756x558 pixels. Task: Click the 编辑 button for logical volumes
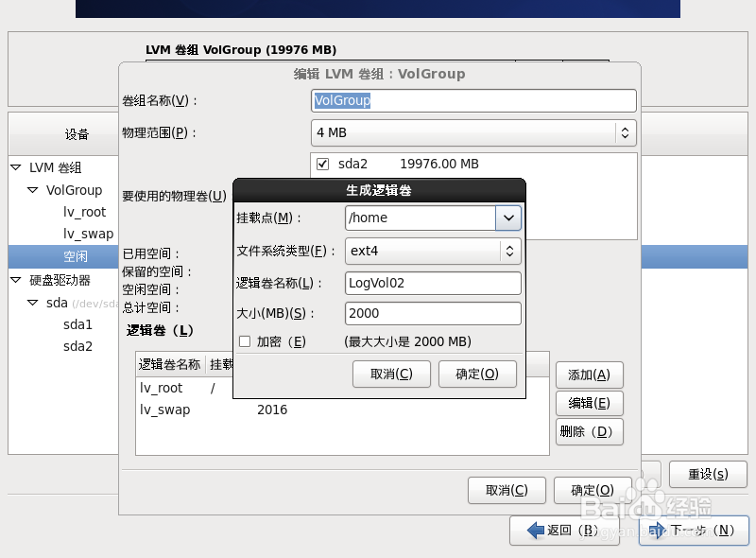click(x=589, y=403)
